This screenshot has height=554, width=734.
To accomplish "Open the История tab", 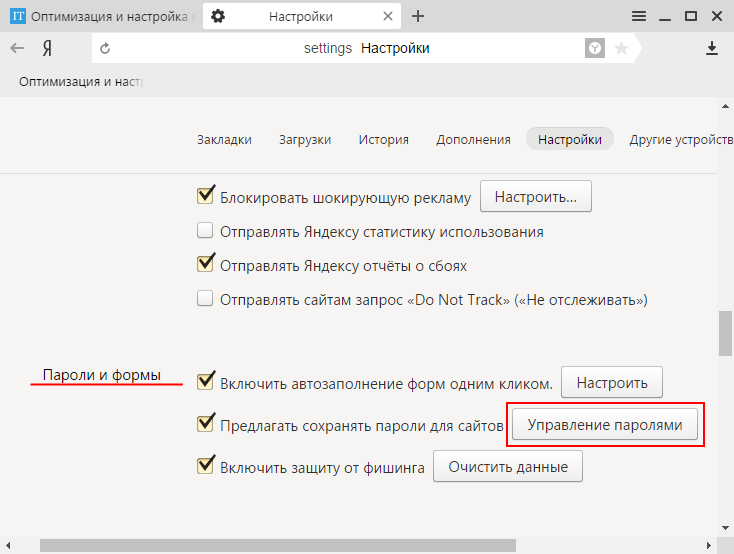I will click(383, 140).
